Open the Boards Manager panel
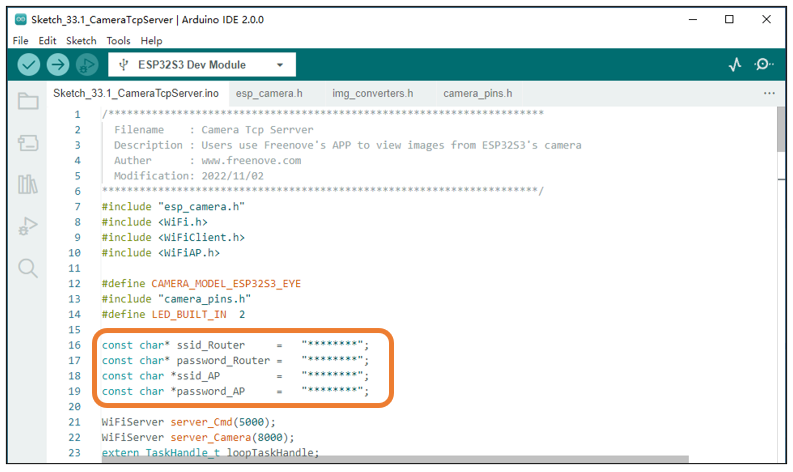 coord(28,143)
